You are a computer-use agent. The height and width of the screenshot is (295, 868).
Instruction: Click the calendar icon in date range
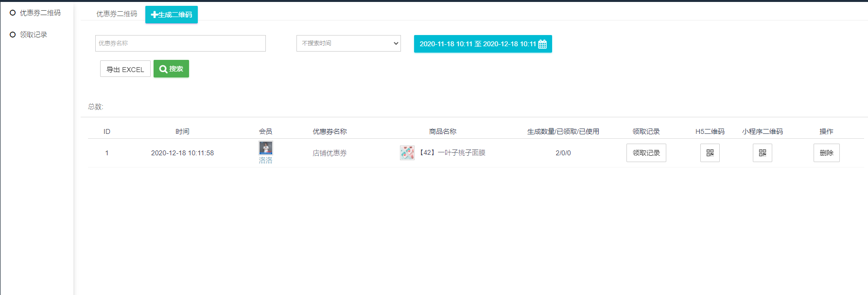click(542, 44)
